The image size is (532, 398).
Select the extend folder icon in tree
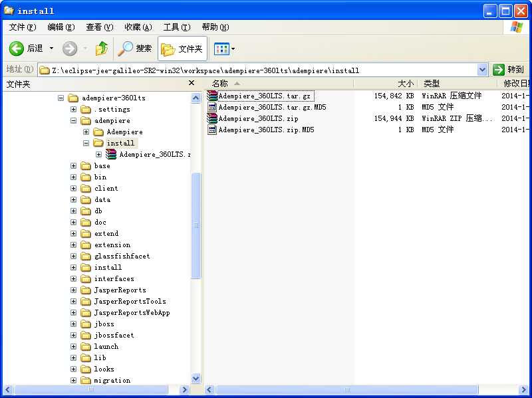point(86,234)
